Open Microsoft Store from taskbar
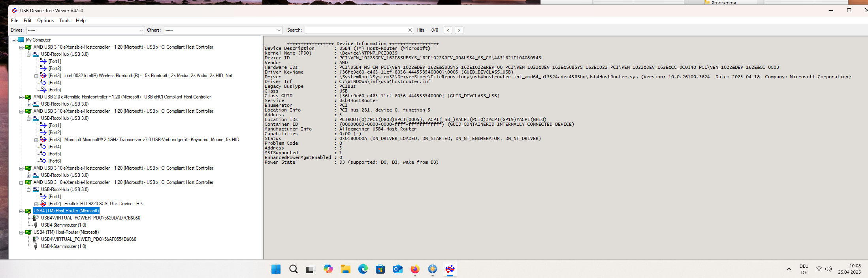The image size is (868, 278). coord(380,269)
